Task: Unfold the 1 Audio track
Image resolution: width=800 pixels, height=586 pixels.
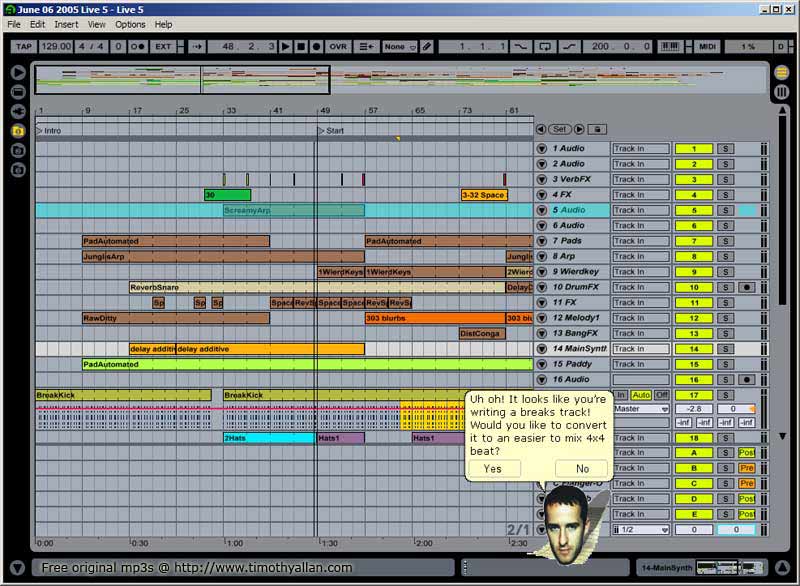Action: pyautogui.click(x=542, y=149)
